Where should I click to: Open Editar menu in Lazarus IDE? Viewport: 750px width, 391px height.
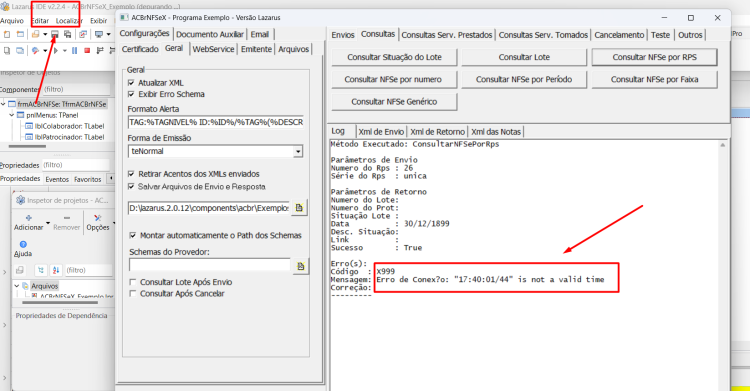click(x=41, y=21)
